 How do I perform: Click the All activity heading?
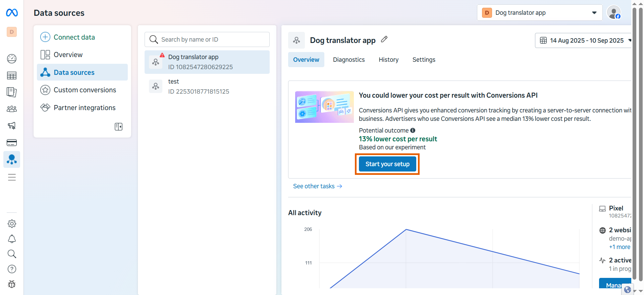305,213
